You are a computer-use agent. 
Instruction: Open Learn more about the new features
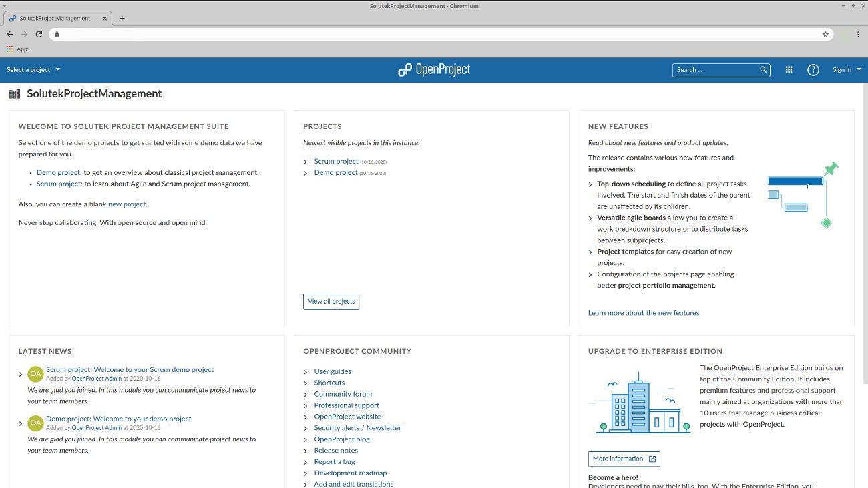644,312
